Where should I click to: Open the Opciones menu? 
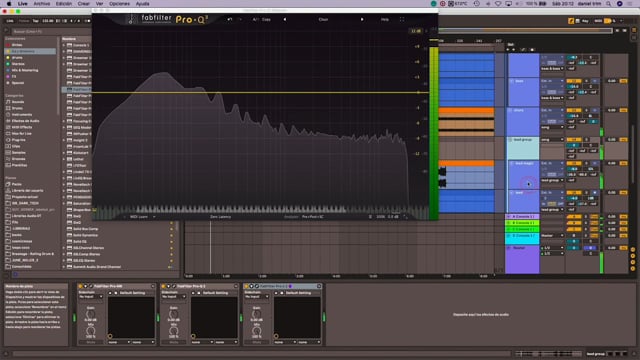pos(119,4)
